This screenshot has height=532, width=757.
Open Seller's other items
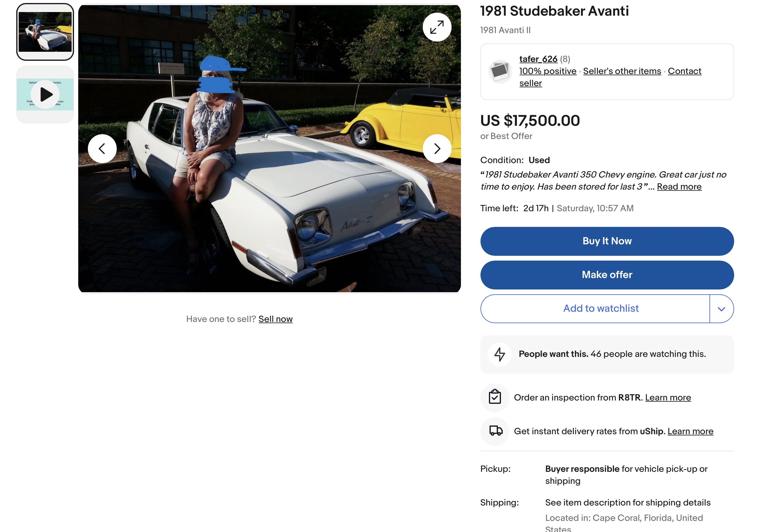tap(622, 71)
